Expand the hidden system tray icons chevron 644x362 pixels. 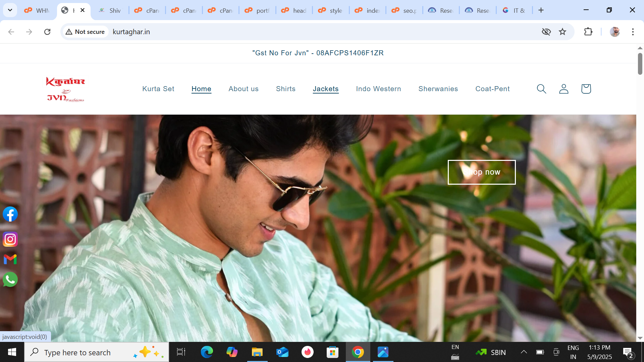[x=524, y=352]
